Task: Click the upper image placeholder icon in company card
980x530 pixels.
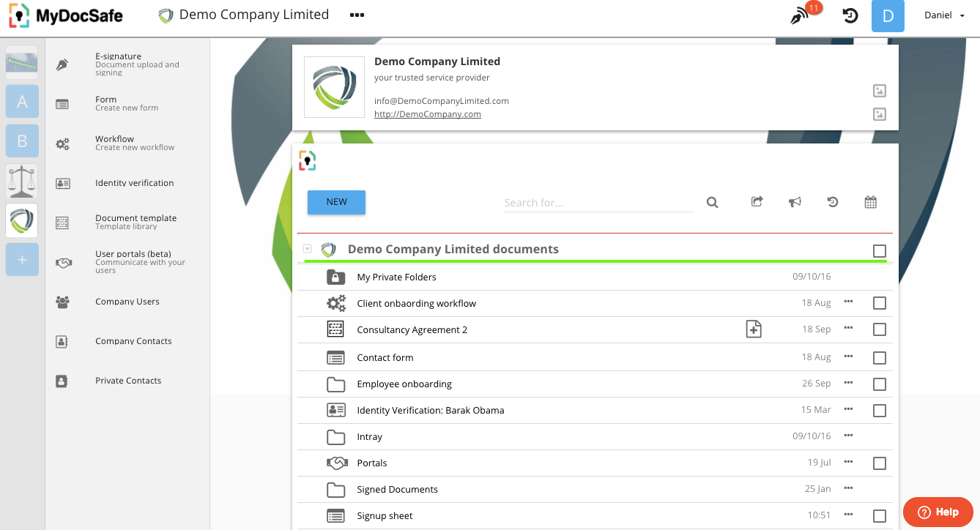Action: point(880,91)
